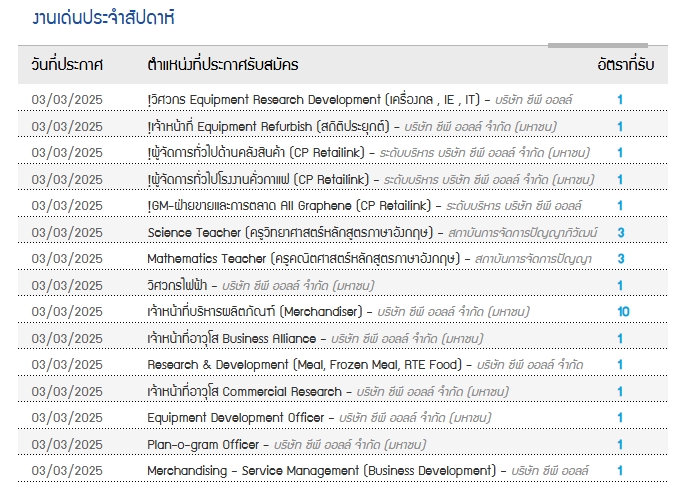
Task: Click the ตำแหน่งที่ประกาศรับสมัคร column header
Action: 222,65
